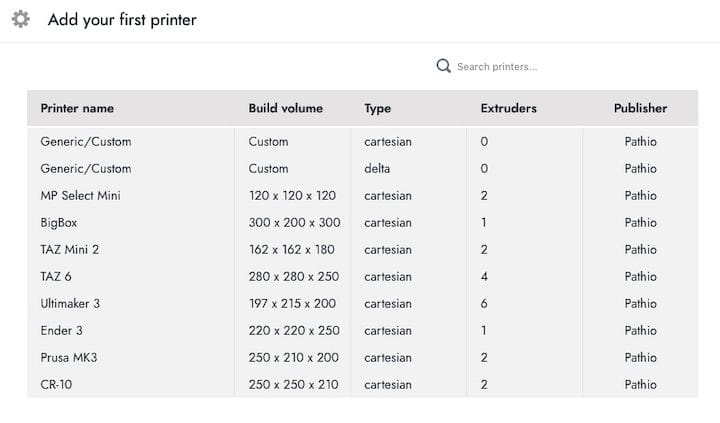Image resolution: width=720 pixels, height=423 pixels.
Task: Click the Ender 3 build volume cell
Action: coord(292,331)
